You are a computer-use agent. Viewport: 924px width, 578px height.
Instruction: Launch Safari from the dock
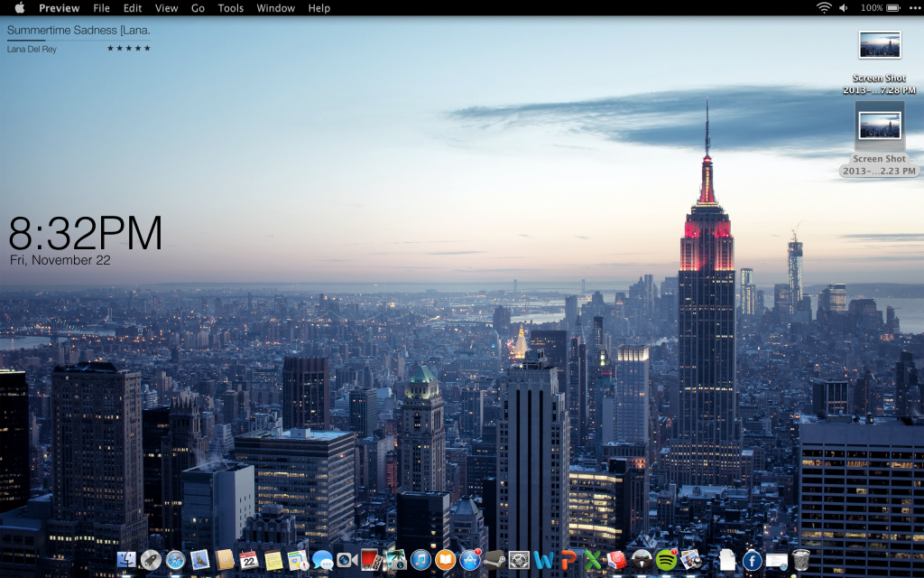coord(175,560)
